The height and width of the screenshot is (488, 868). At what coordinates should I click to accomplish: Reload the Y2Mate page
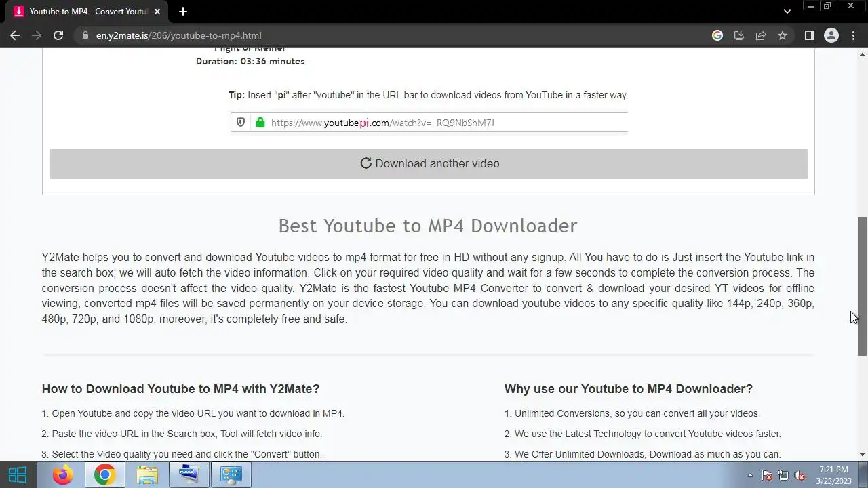click(x=58, y=35)
